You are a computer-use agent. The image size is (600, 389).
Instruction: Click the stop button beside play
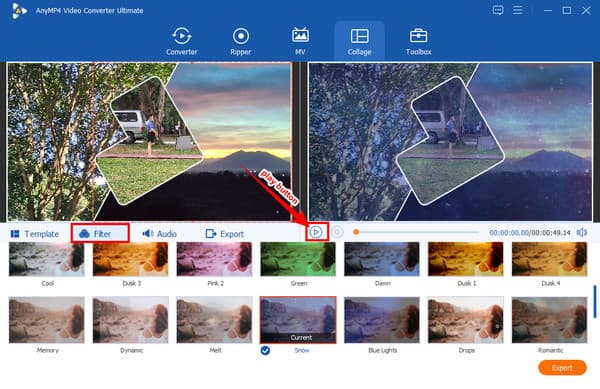(337, 232)
